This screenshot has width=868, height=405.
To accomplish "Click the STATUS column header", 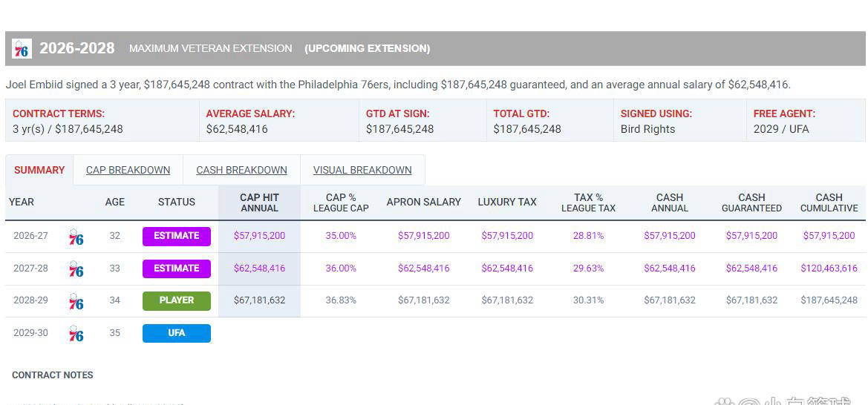I will pyautogui.click(x=177, y=202).
